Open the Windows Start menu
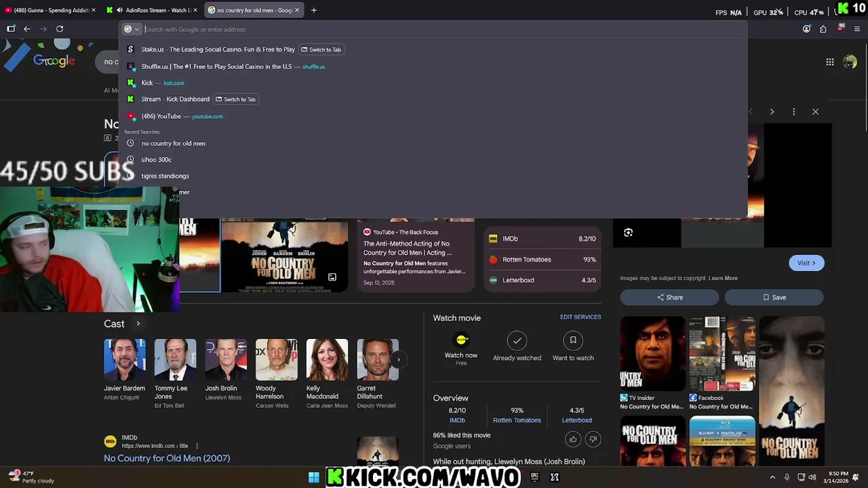 click(x=314, y=477)
